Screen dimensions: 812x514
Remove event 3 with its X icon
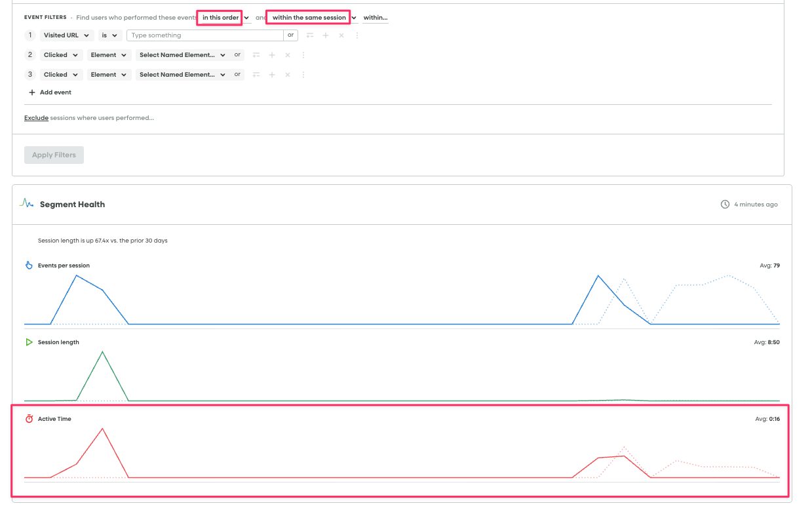coord(288,75)
